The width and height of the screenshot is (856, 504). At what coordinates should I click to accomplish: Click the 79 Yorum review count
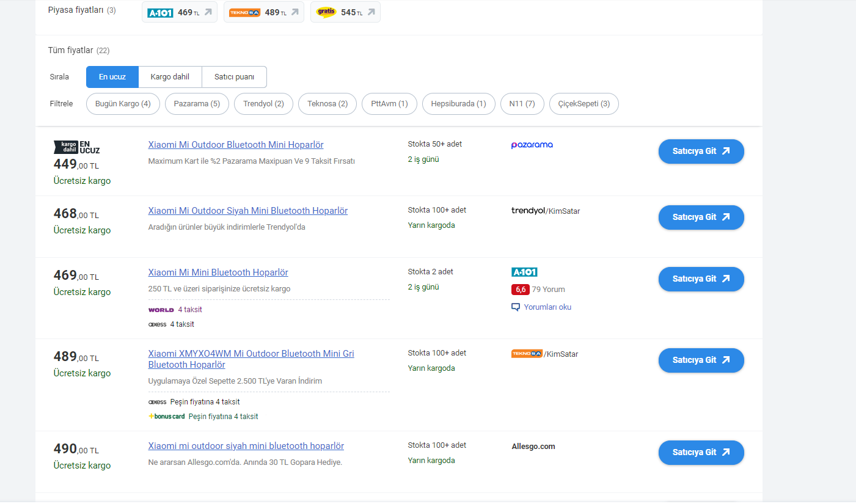point(549,290)
